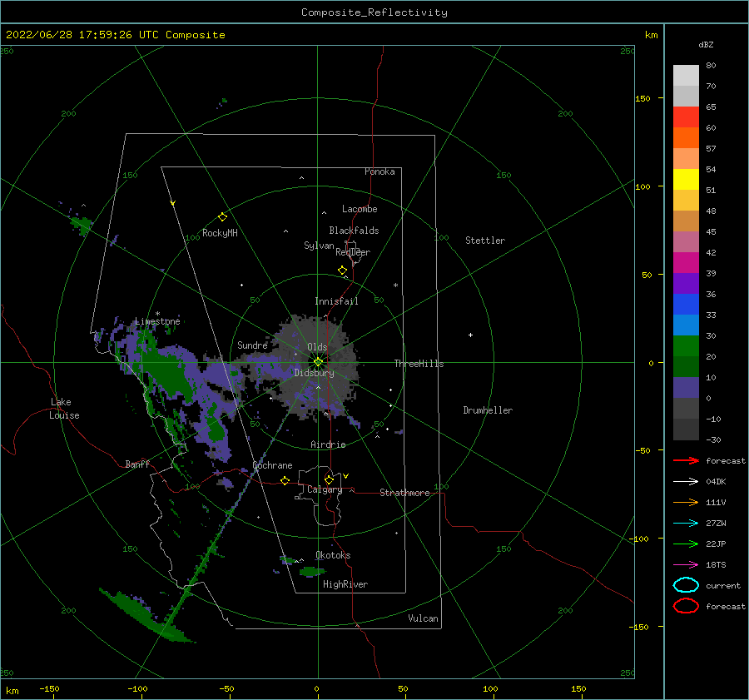Click the Sundre label
Screen dimensions: 749x700
coord(252,345)
